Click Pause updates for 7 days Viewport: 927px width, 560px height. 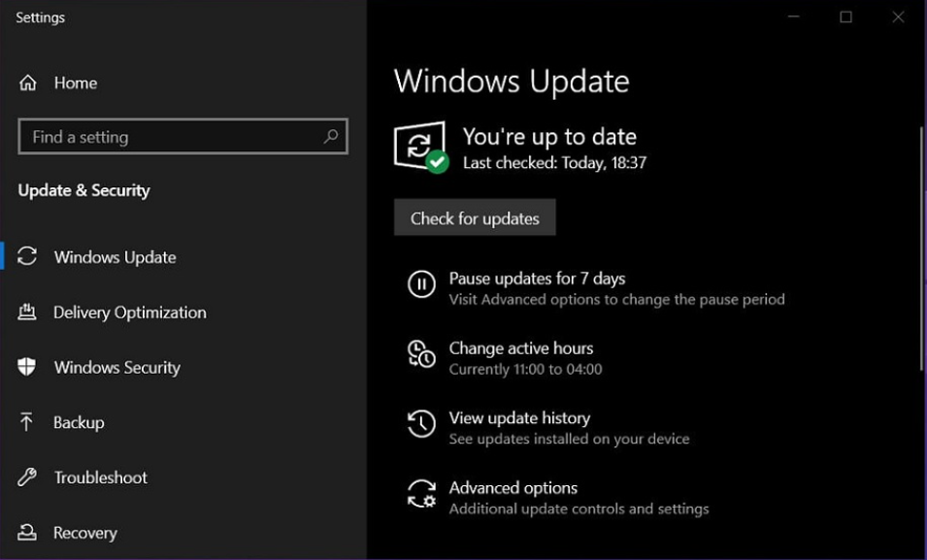click(x=537, y=278)
